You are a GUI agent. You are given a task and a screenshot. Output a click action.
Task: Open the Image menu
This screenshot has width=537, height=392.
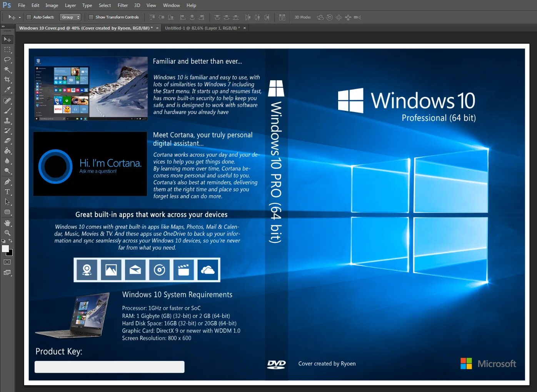(52, 5)
